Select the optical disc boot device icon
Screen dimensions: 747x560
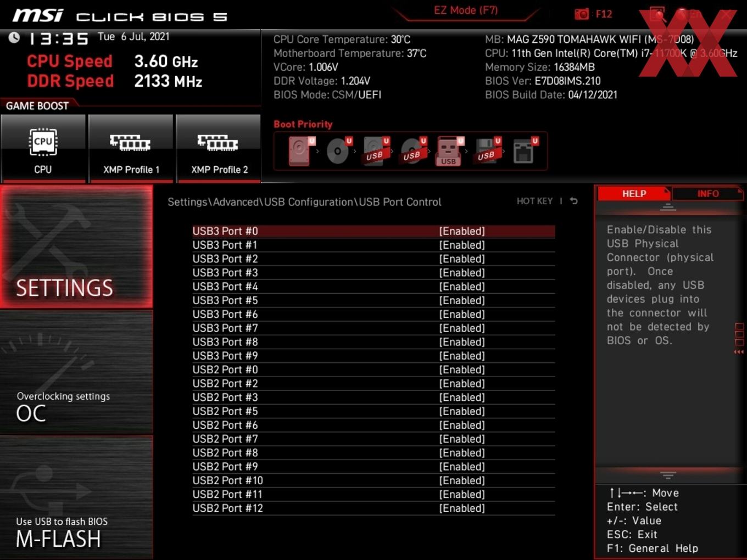(x=338, y=151)
